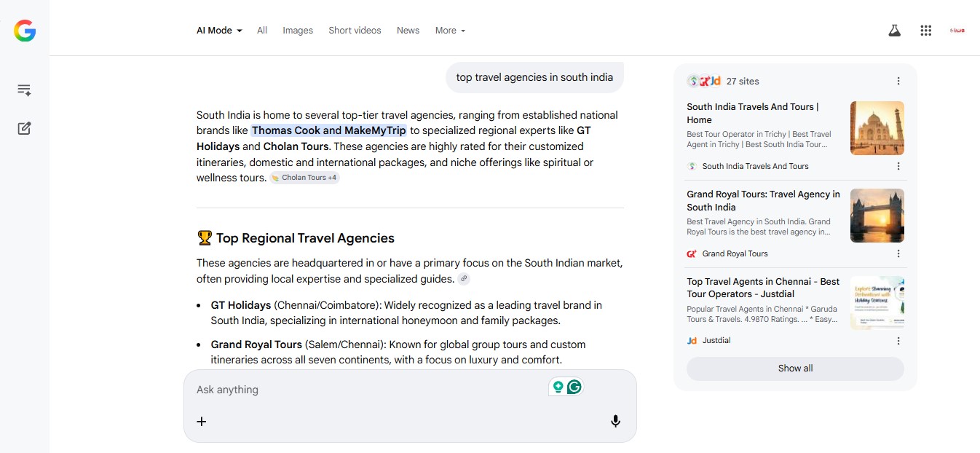Open Search Labs flask icon
Image resolution: width=980 pixels, height=453 pixels.
pos(894,31)
